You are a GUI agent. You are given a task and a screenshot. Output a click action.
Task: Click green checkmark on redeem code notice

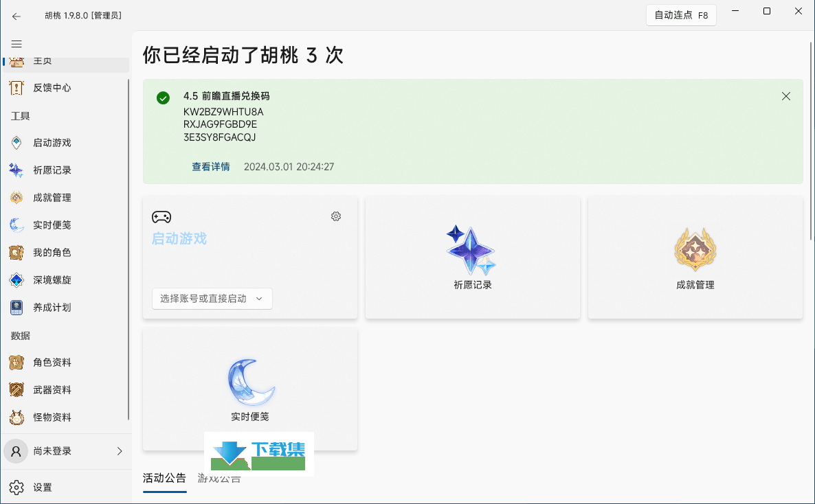point(164,98)
